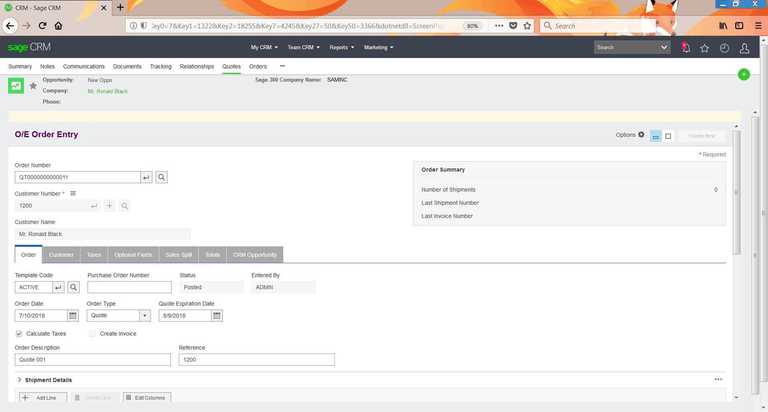The height and width of the screenshot is (412, 768).
Task: Open the Totals tab in order form
Action: coord(213,255)
